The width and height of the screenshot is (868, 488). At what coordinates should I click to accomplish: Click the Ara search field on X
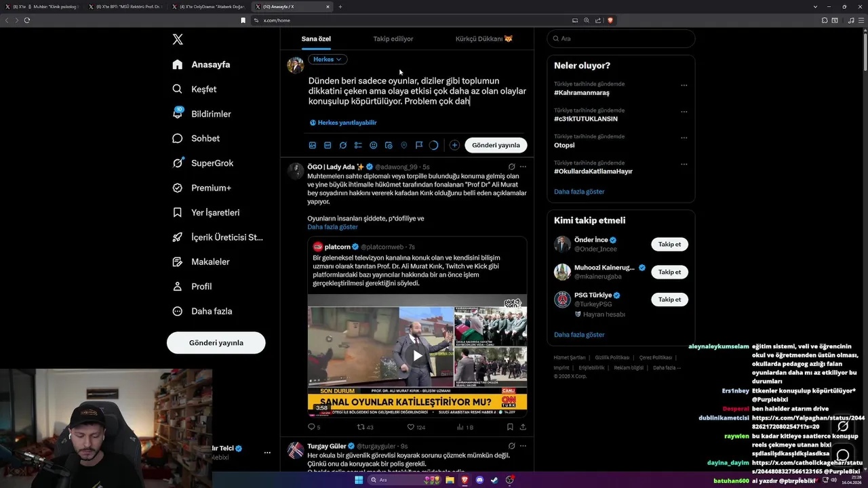pyautogui.click(x=620, y=39)
